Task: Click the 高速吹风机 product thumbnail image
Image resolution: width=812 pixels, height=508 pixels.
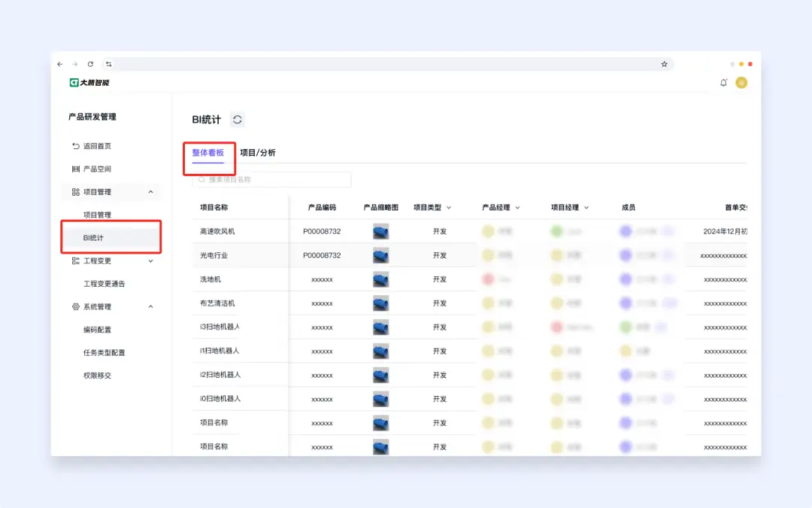Action: pyautogui.click(x=380, y=231)
